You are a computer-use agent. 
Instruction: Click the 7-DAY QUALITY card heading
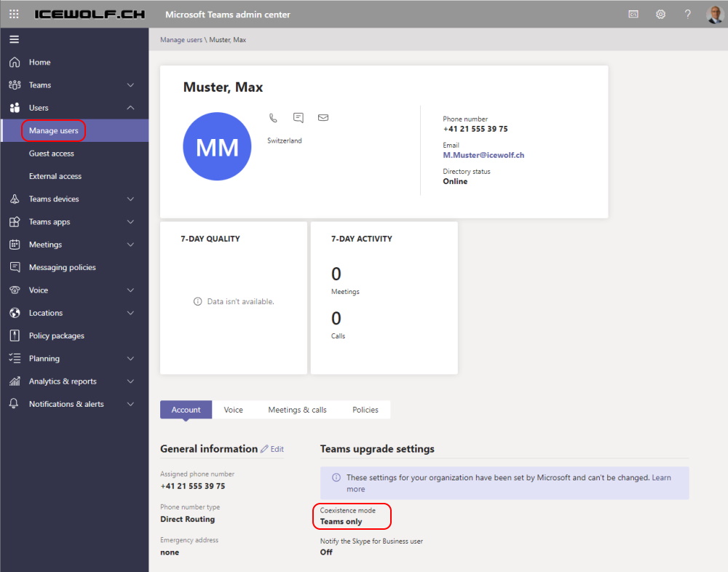tap(210, 239)
